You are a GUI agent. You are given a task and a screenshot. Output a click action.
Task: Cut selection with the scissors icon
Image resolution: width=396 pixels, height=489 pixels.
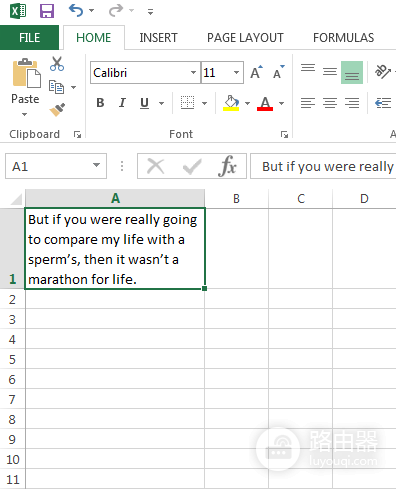point(57,64)
